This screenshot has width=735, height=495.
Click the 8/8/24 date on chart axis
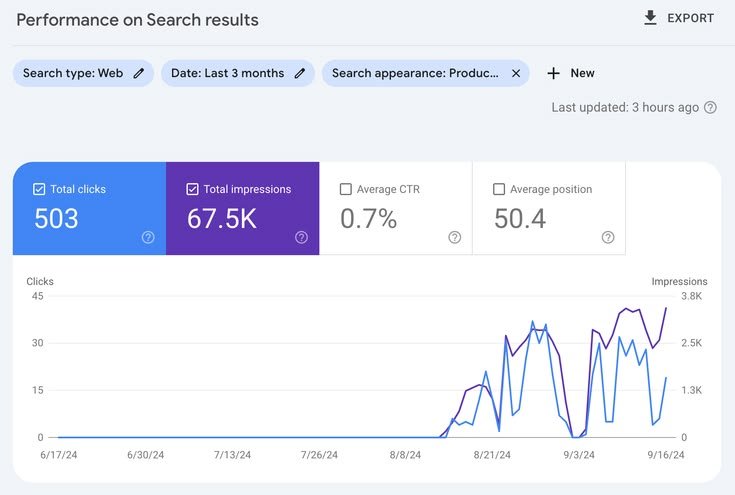pos(405,455)
